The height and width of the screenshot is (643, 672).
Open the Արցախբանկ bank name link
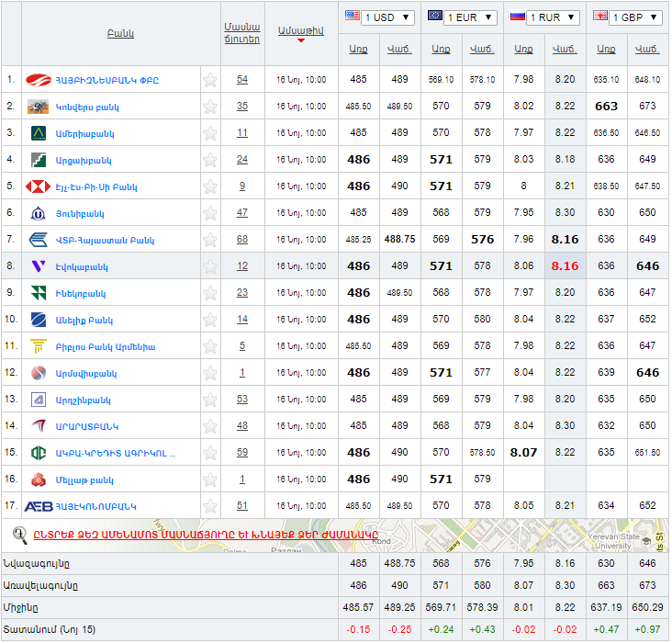(84, 160)
